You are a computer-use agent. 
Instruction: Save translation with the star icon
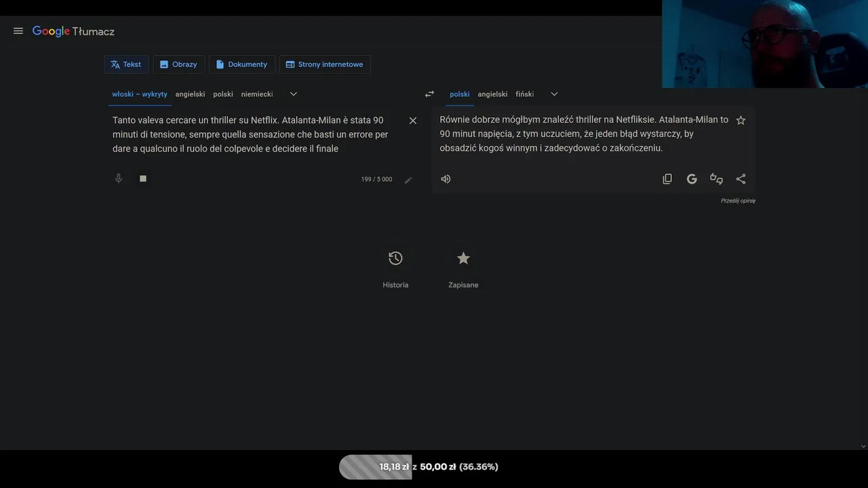pyautogui.click(x=741, y=120)
